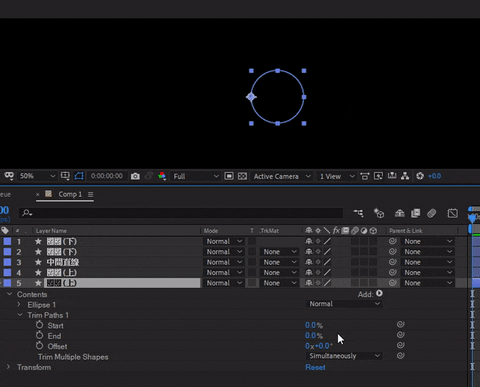Toggle mask and shape path visibility icon
The width and height of the screenshot is (480, 387).
79,176
